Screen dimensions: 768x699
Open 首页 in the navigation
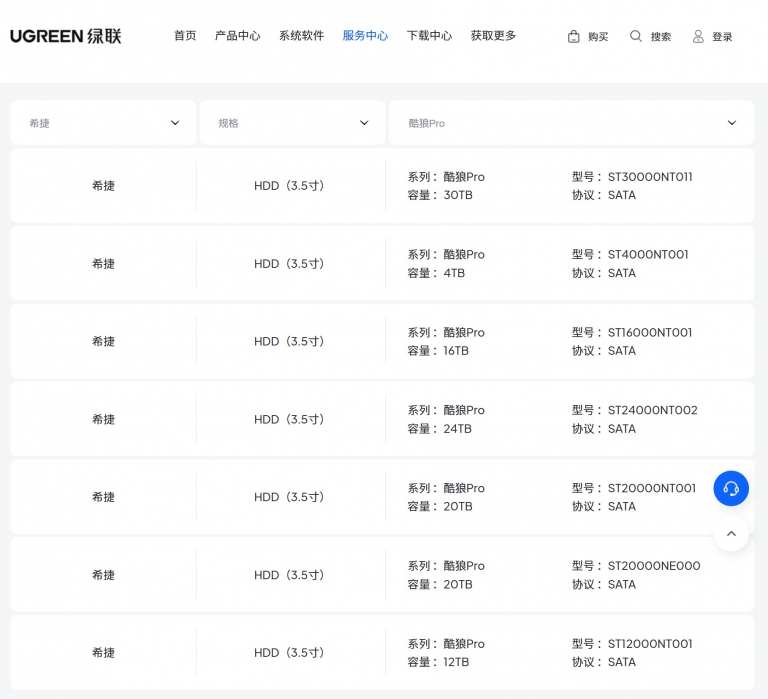185,36
